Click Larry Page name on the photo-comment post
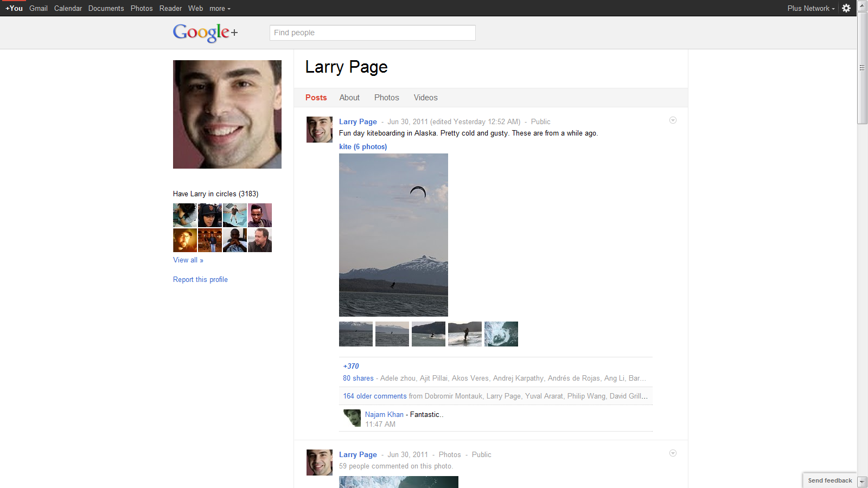868x488 pixels. pyautogui.click(x=358, y=455)
